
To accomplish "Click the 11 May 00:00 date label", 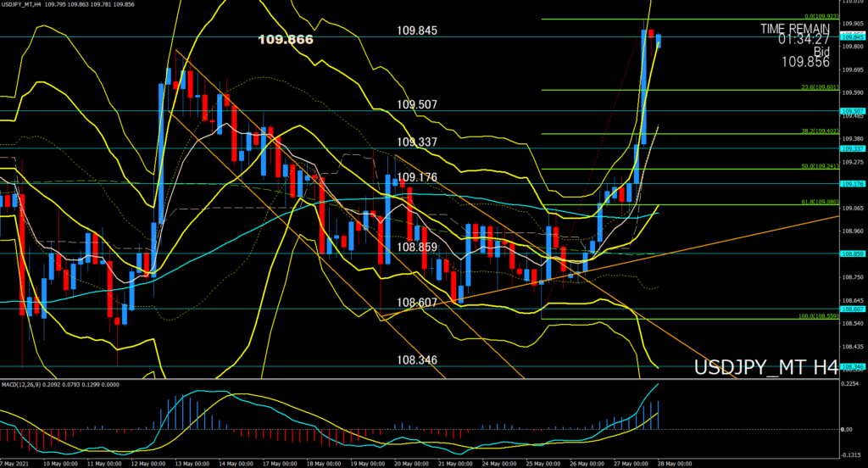I will tap(104, 464).
